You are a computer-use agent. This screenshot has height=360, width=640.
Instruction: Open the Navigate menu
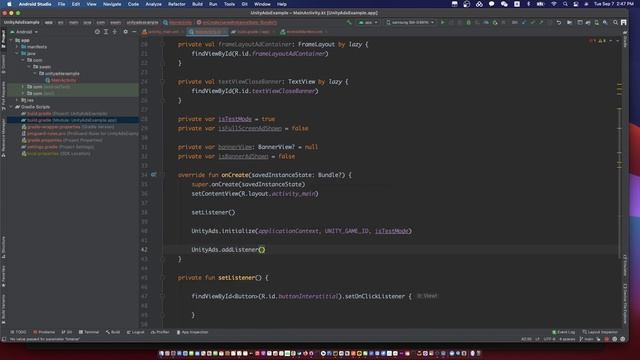click(x=112, y=4)
